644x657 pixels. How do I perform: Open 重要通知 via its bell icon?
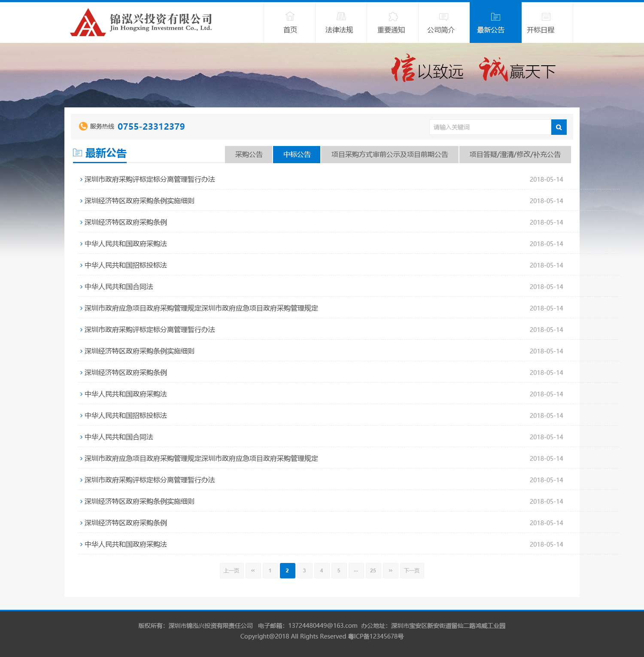[x=392, y=16]
